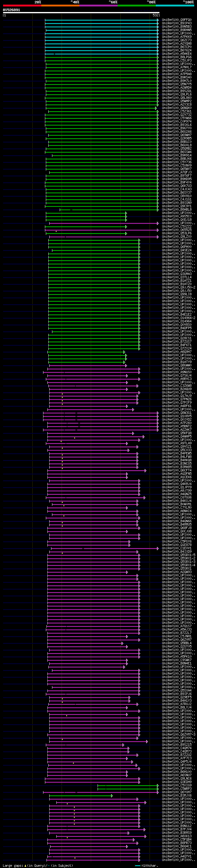This screenshot has width=197, height=868.
Task: Select isoform hit UniRef100_O14964-2
Action: click(179, 318)
